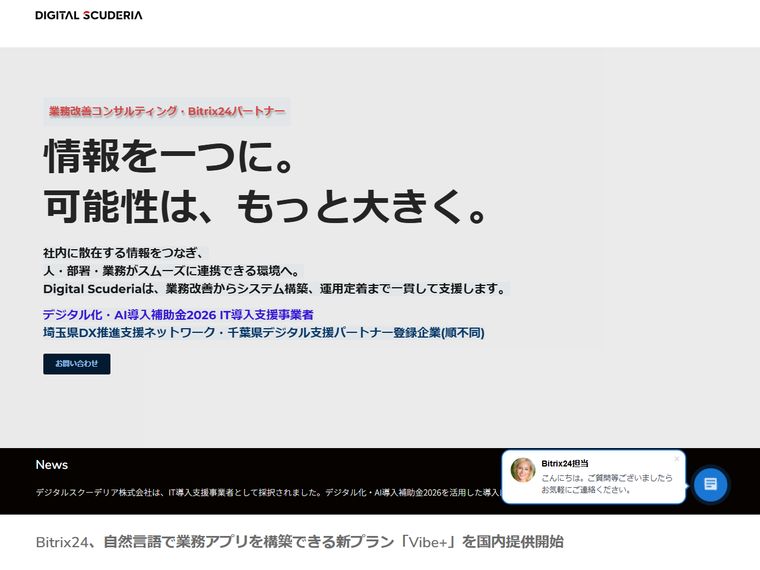Click the 可能性は、もっと大きく。 headline
Image resolution: width=760 pixels, height=570 pixels.
pyautogui.click(x=266, y=206)
